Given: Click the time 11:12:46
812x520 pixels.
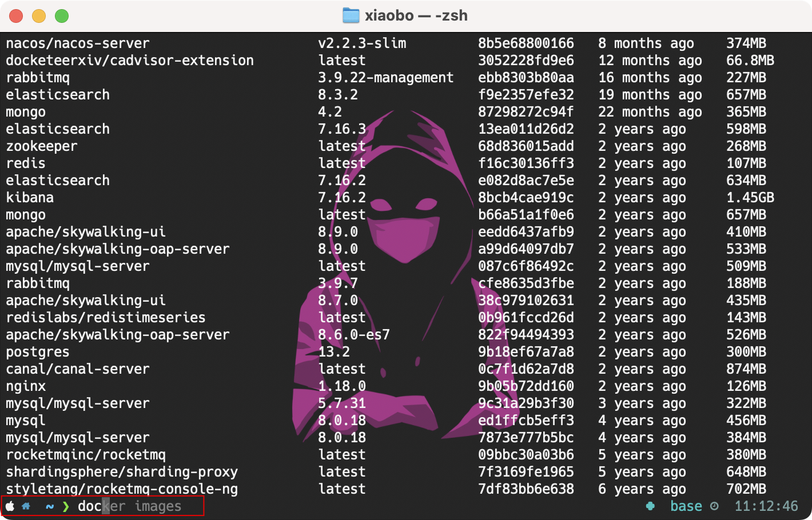Looking at the screenshot, I should pyautogui.click(x=766, y=506).
